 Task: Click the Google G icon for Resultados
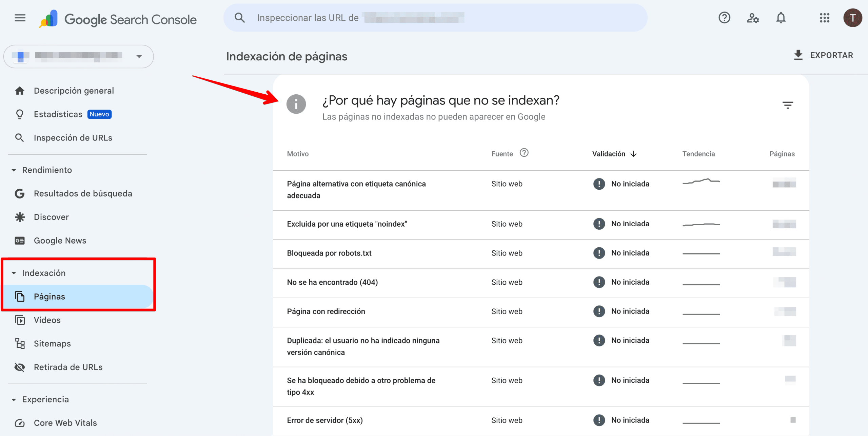20,193
